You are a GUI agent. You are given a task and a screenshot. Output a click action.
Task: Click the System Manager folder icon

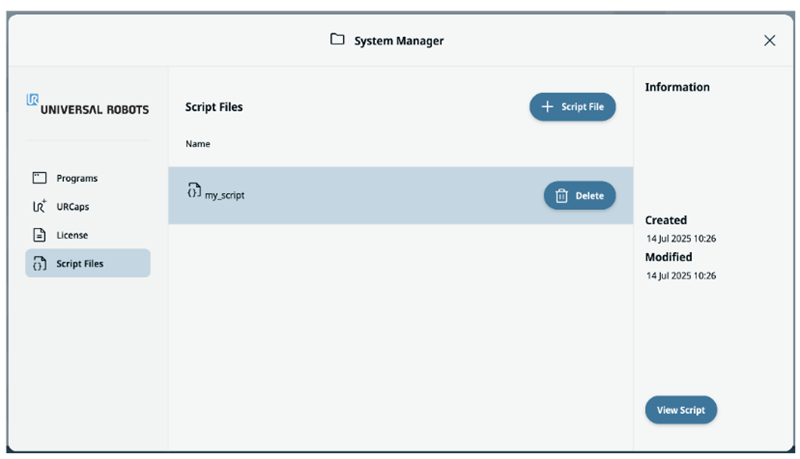(338, 40)
